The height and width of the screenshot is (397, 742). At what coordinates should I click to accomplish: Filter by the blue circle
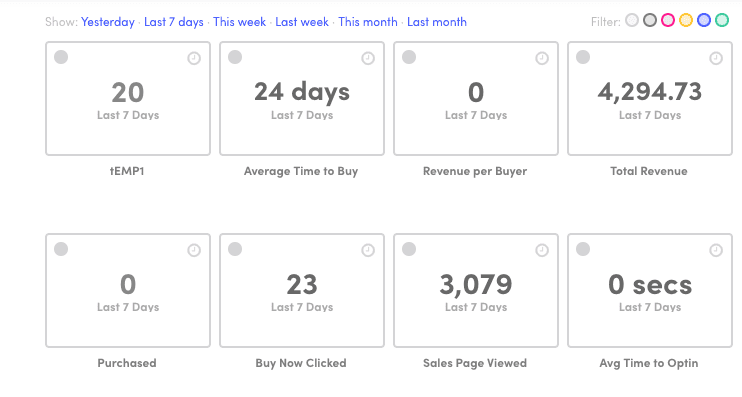[x=704, y=20]
